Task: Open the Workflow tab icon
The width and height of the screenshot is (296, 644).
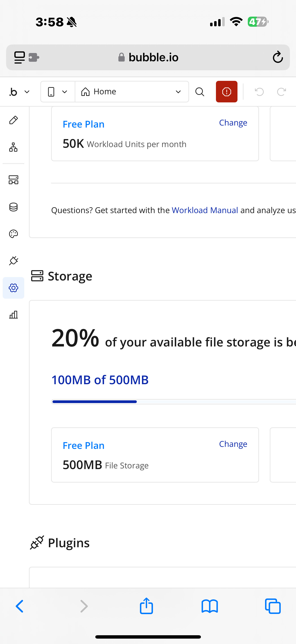Action: pyautogui.click(x=13, y=147)
